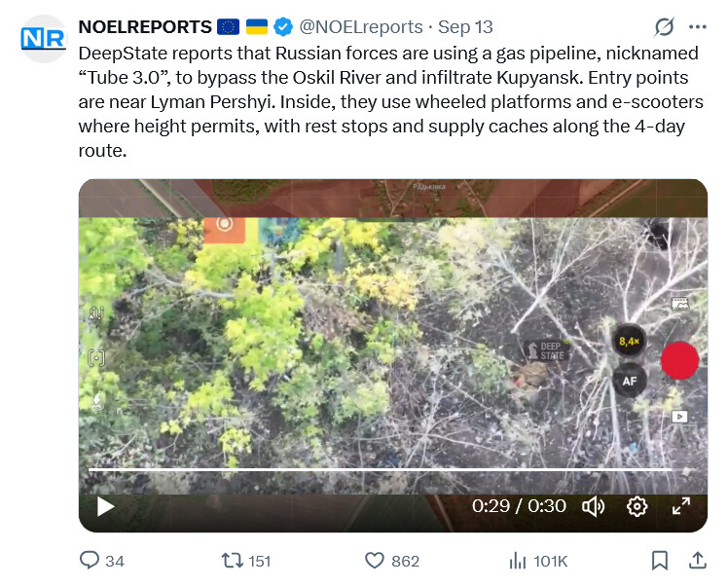Click the NR profile avatar
Image resolution: width=728 pixels, height=587 pixels.
tap(43, 38)
